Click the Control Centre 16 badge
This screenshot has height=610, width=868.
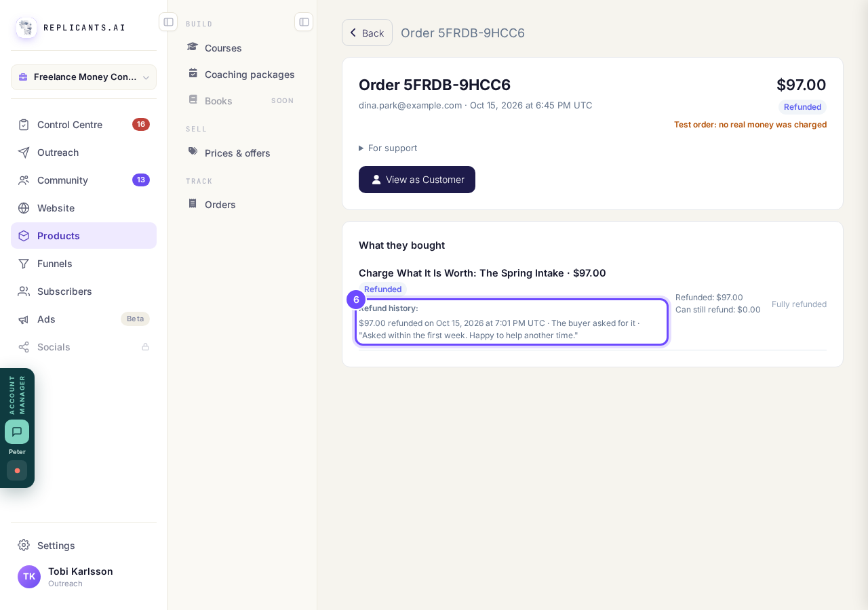tap(141, 125)
